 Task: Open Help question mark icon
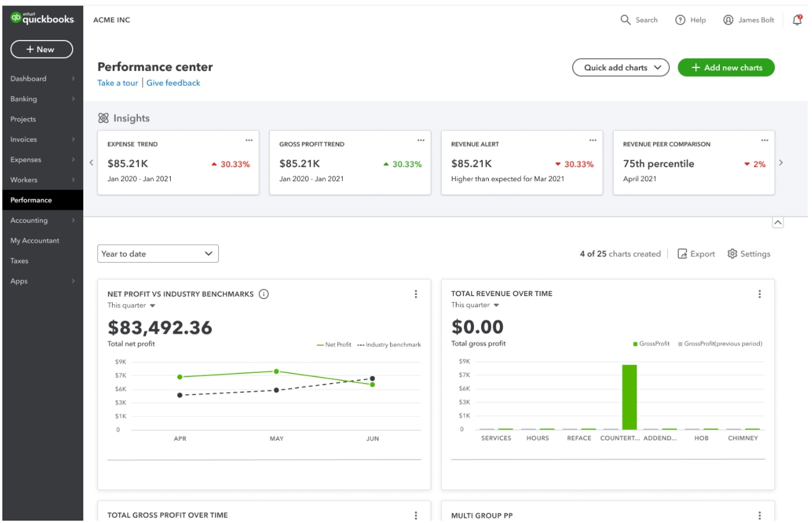681,20
